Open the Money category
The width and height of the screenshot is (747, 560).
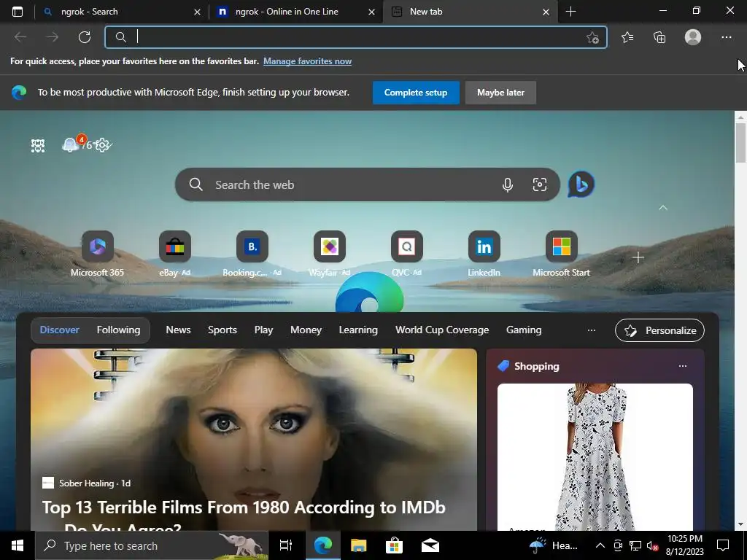coord(306,330)
